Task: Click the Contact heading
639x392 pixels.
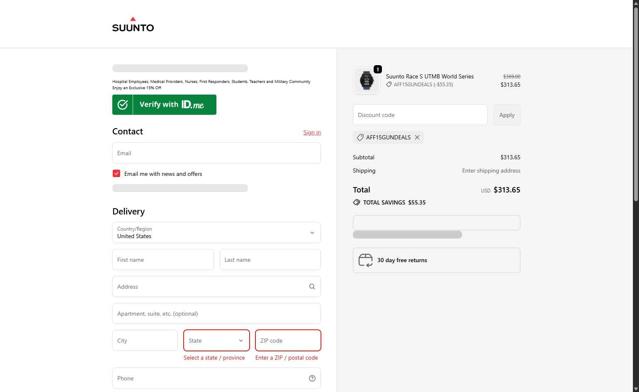Action: point(128,131)
